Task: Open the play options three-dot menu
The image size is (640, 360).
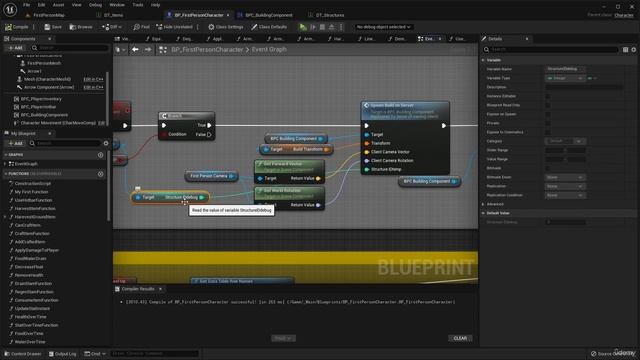Action: point(341,27)
